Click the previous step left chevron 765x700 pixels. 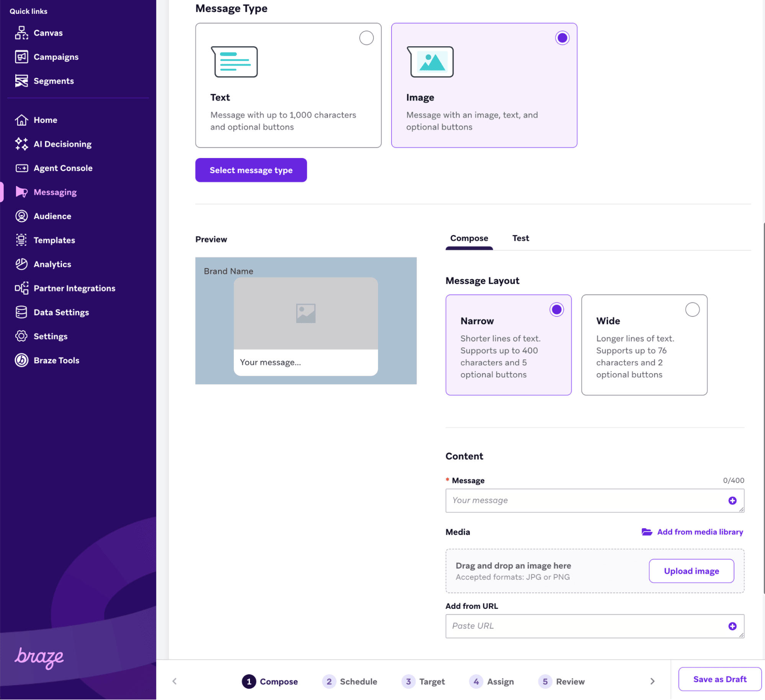[x=175, y=681]
